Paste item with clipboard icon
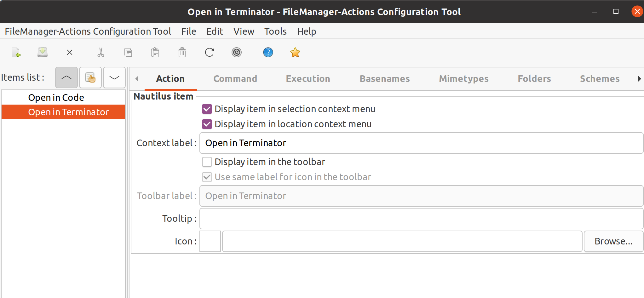 pos(155,52)
